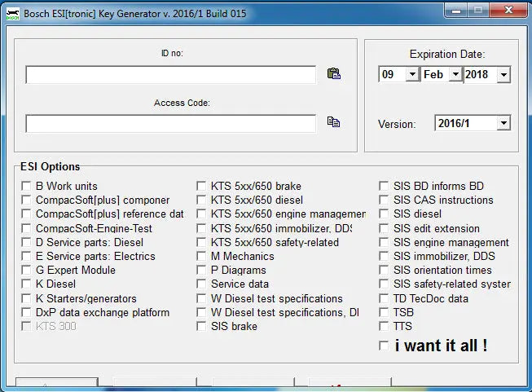
Task: Tick K Starters/generators checkbox
Action: 26,298
